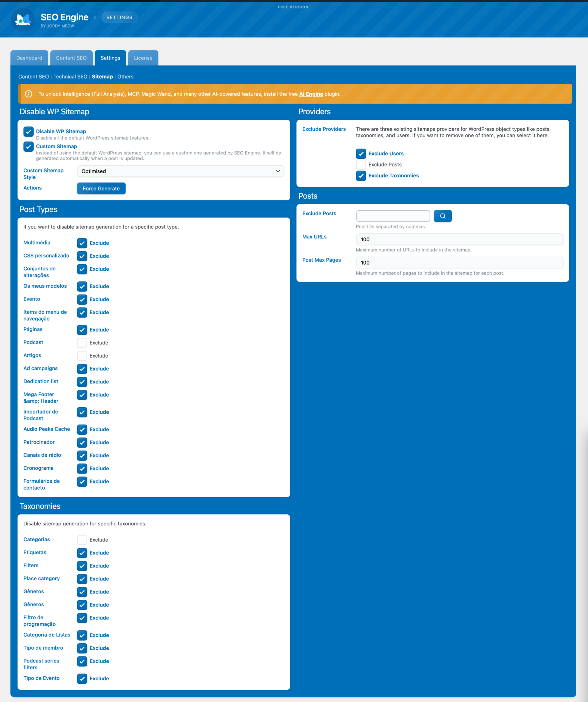Click the info icon in the orange notice
This screenshot has width=588, height=702.
tap(29, 94)
